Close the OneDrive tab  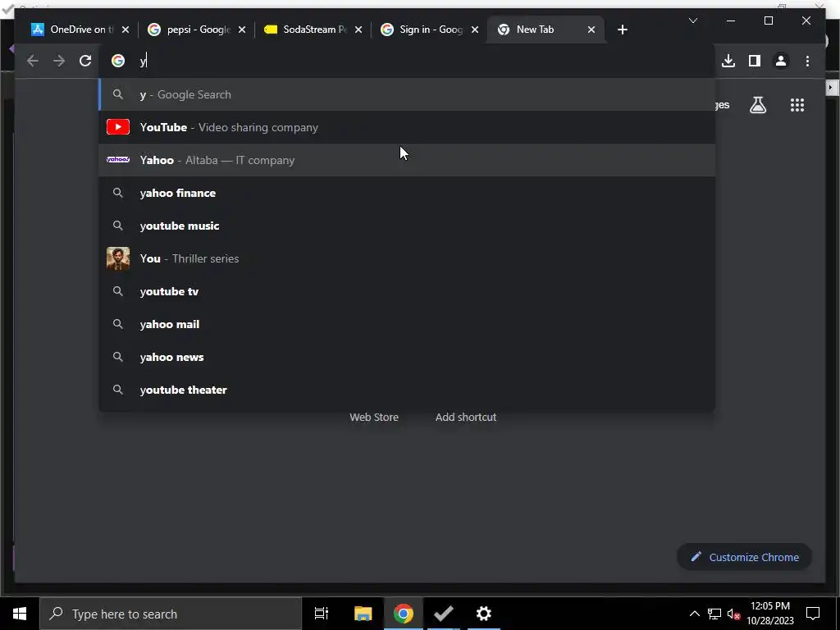coord(126,30)
